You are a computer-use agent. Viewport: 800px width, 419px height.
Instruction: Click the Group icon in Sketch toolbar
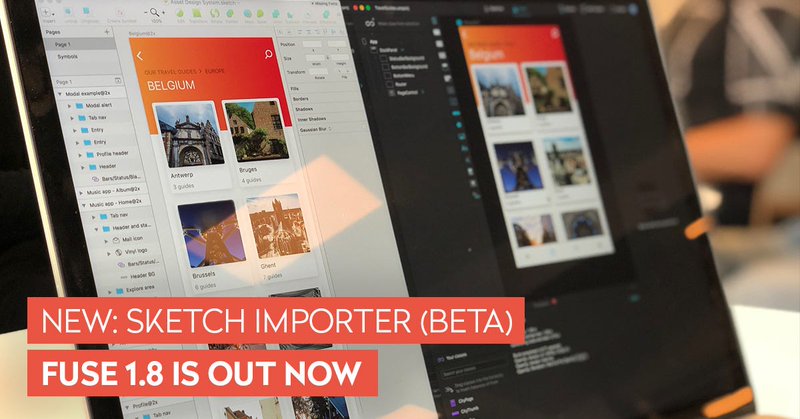coord(69,11)
